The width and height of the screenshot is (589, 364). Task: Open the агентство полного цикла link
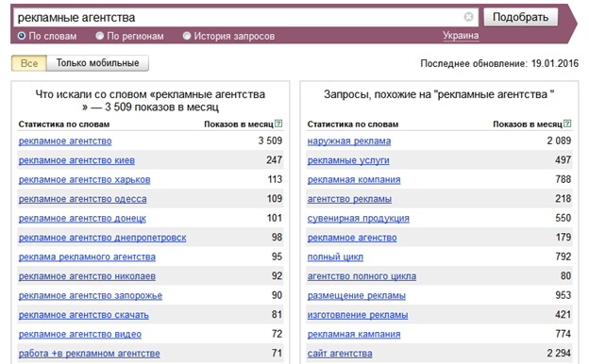pyautogui.click(x=362, y=276)
